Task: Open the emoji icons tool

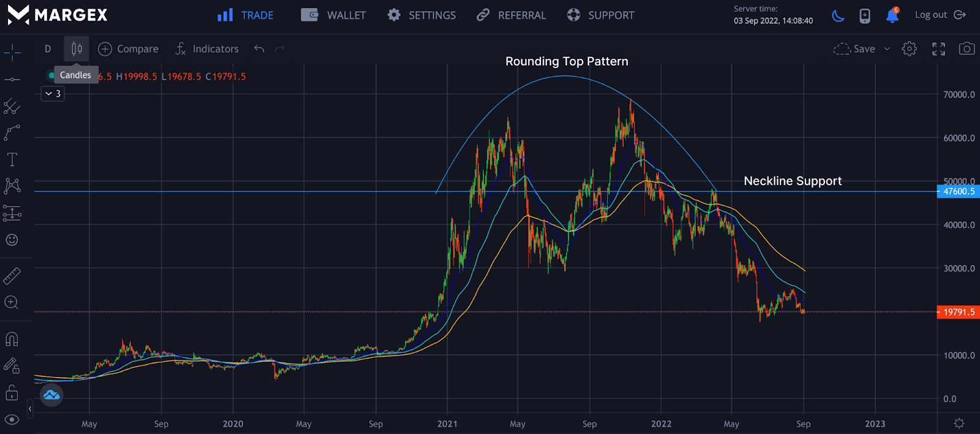Action: pos(12,240)
